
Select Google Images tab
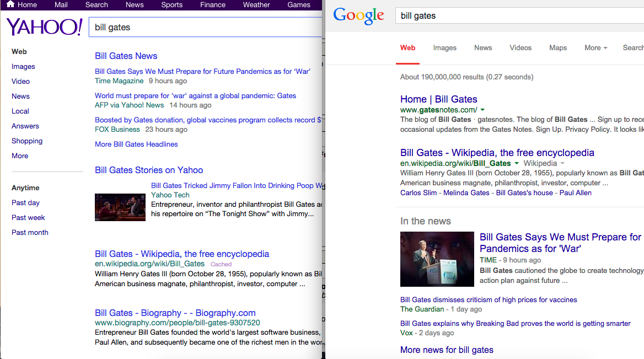tap(444, 47)
